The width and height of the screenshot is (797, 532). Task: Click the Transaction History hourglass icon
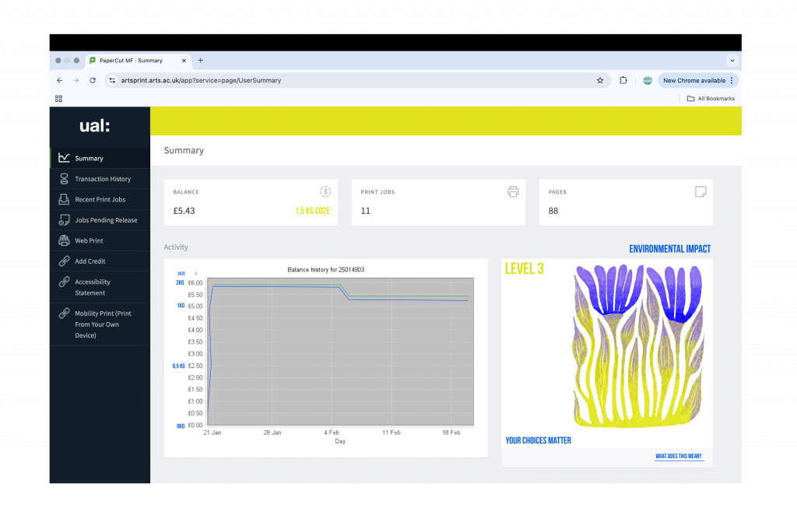(64, 179)
